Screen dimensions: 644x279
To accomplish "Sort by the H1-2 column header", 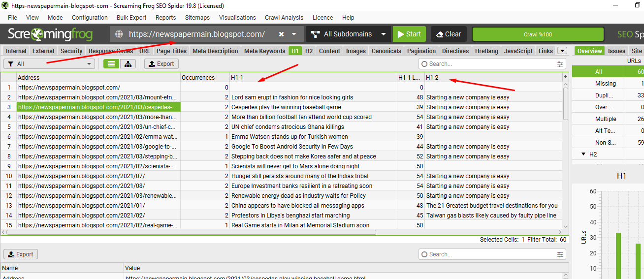I will [493, 77].
